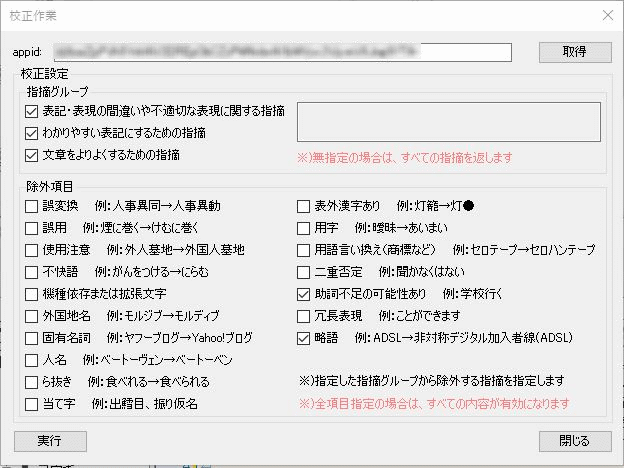Enable the 誤用 exclusion checkbox

31,228
